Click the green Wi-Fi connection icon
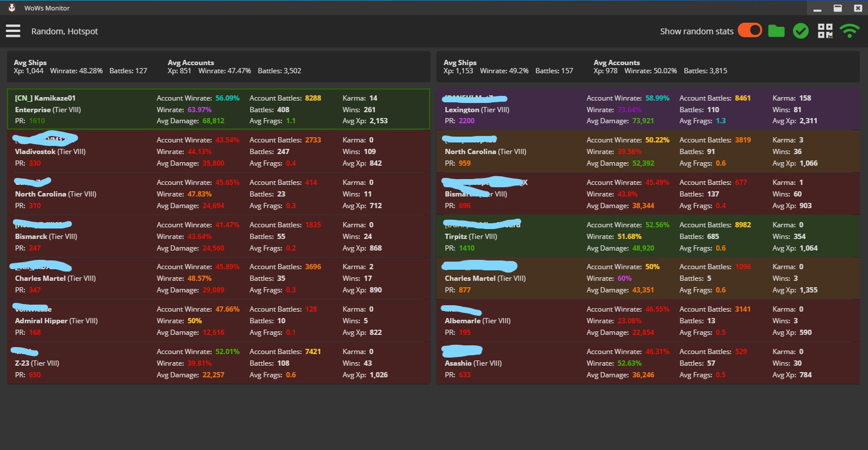The height and width of the screenshot is (450, 868). click(x=849, y=31)
